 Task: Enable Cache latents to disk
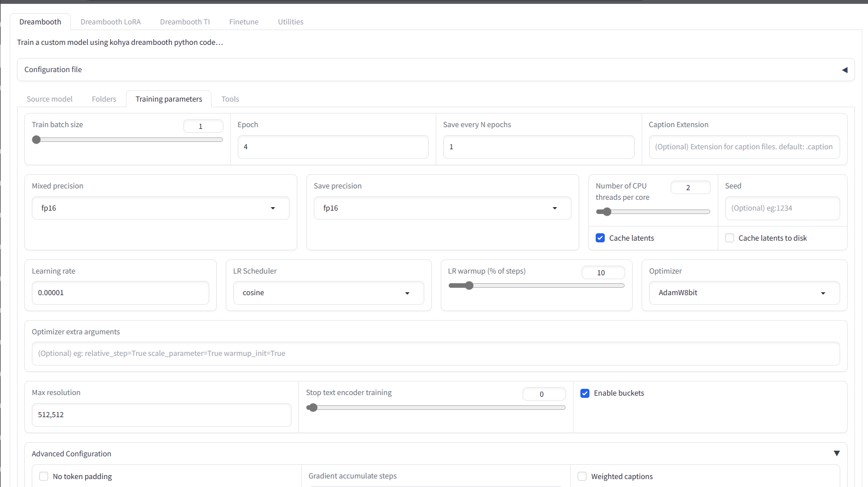730,238
